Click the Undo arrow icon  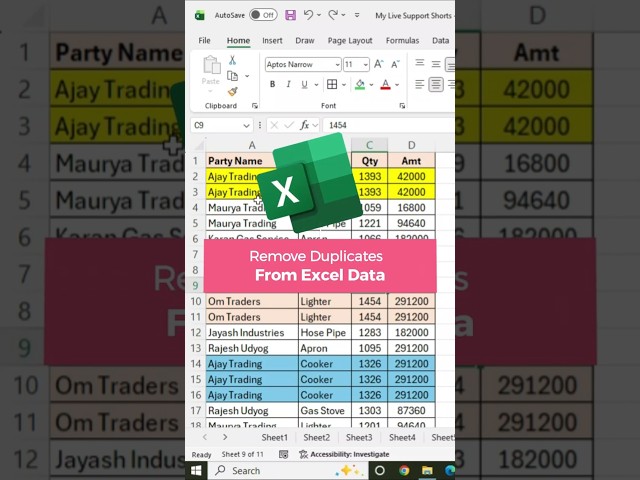(308, 15)
